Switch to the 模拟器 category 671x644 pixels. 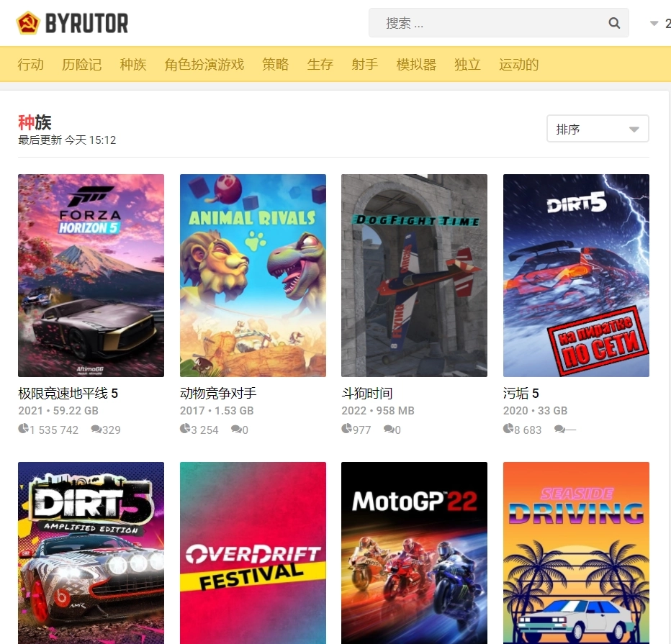416,64
